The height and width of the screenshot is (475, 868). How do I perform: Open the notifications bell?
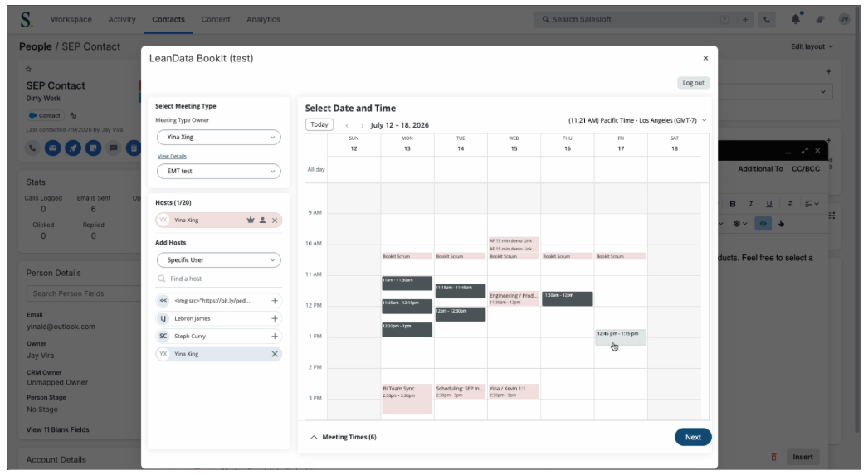[x=796, y=19]
